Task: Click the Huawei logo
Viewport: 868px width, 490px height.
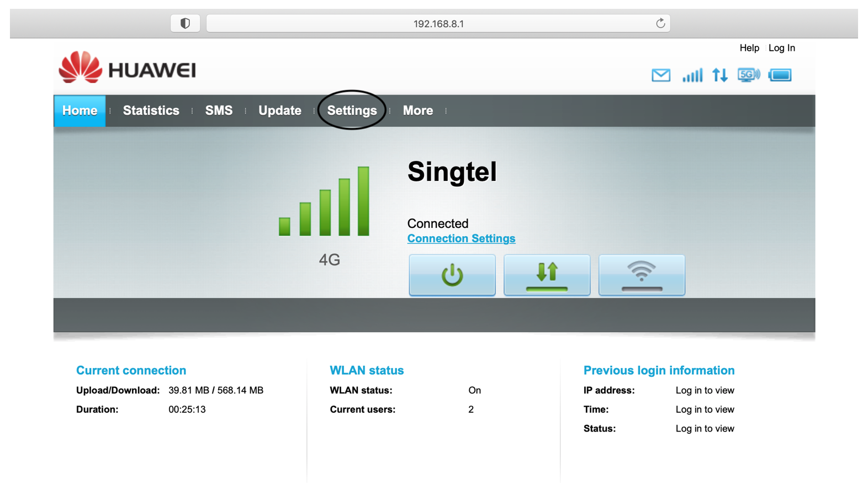Action: click(x=127, y=67)
